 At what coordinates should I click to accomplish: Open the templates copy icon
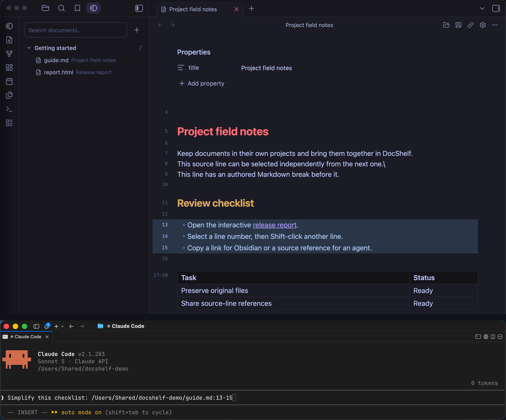click(x=9, y=95)
